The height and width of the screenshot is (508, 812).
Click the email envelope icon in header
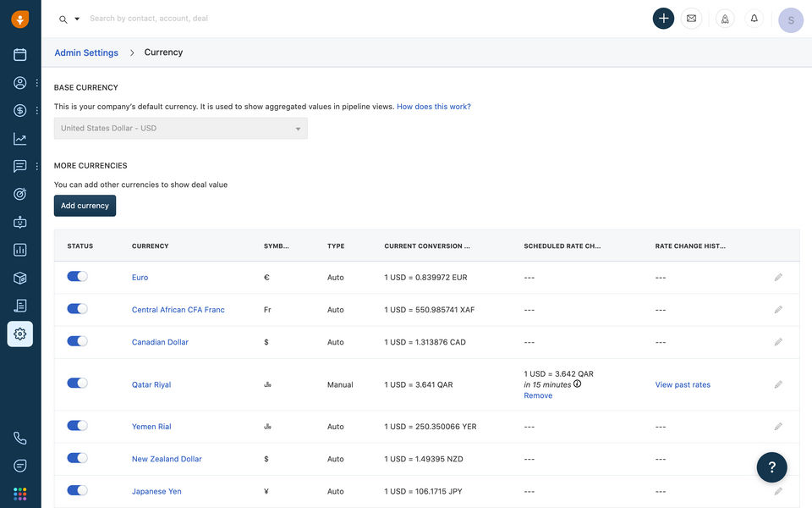pyautogui.click(x=691, y=19)
